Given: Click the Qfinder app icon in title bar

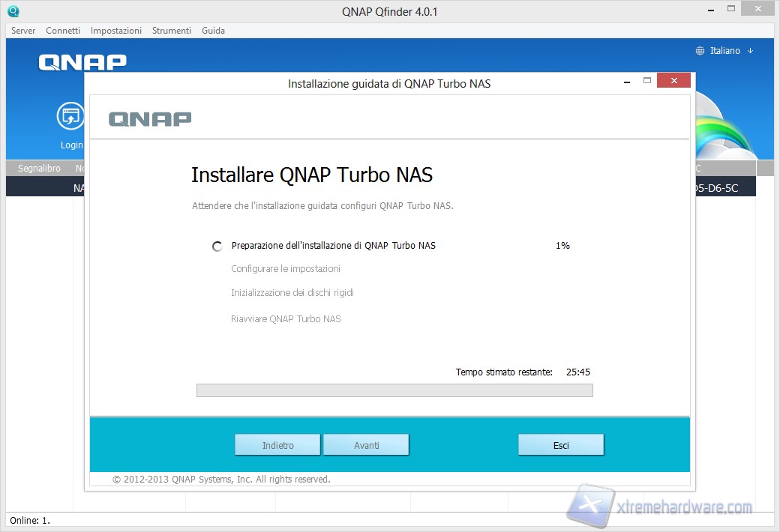Looking at the screenshot, I should pyautogui.click(x=13, y=11).
